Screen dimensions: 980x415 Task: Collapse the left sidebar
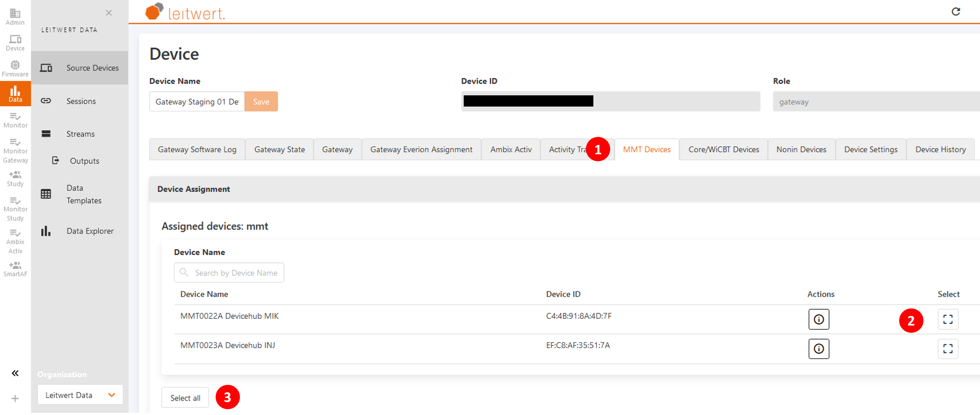pos(15,373)
